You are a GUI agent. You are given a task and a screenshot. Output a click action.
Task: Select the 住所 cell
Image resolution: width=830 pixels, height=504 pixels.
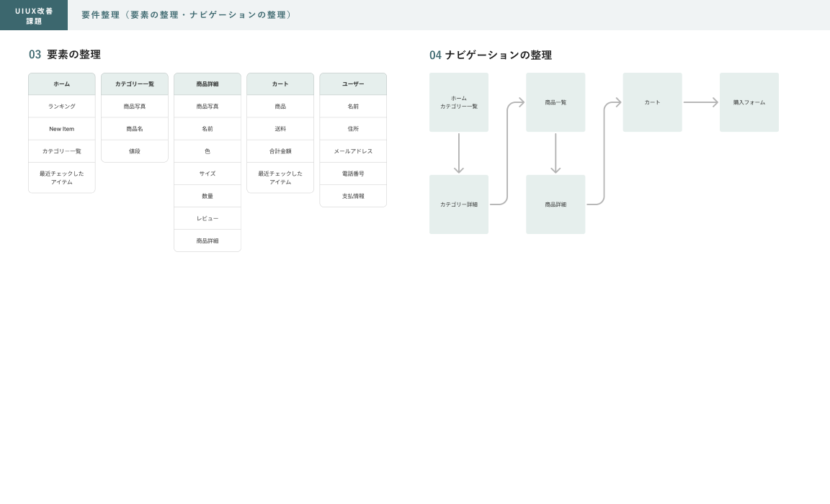point(353,129)
